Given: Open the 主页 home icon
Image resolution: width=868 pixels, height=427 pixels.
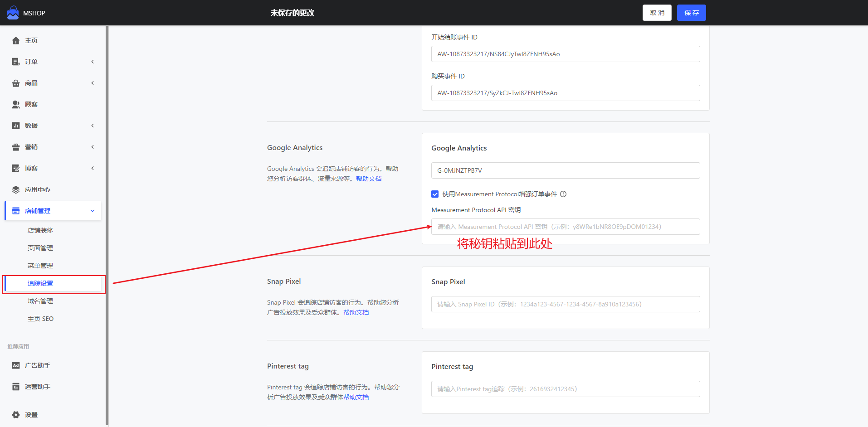Looking at the screenshot, I should click(16, 40).
